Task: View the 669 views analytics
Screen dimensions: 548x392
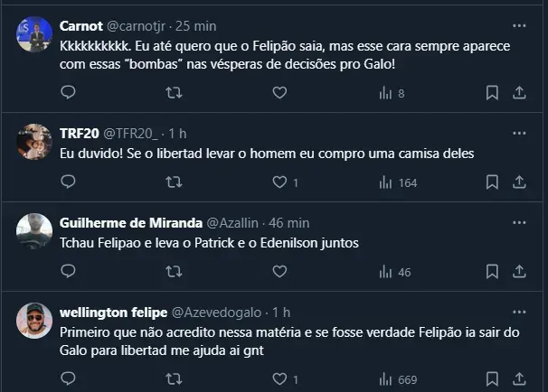Action: click(398, 378)
